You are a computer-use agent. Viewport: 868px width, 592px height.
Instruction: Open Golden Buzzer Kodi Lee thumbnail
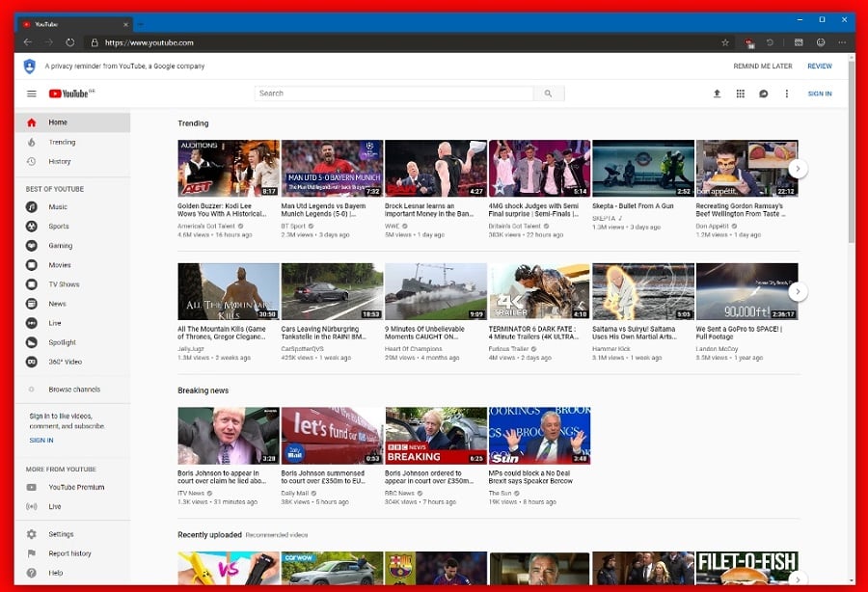coord(229,168)
